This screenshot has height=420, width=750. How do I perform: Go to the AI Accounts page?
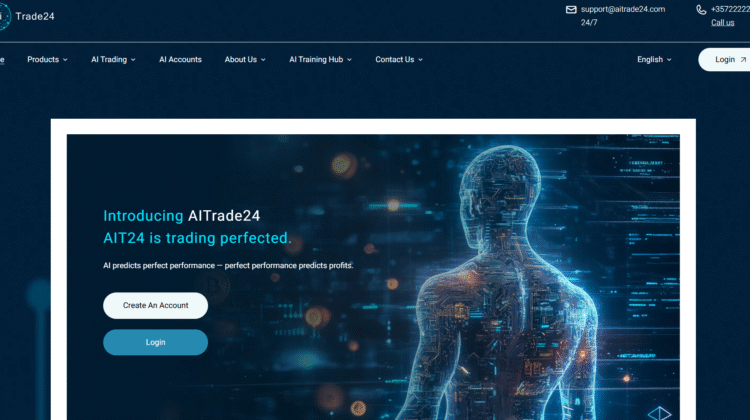180,60
